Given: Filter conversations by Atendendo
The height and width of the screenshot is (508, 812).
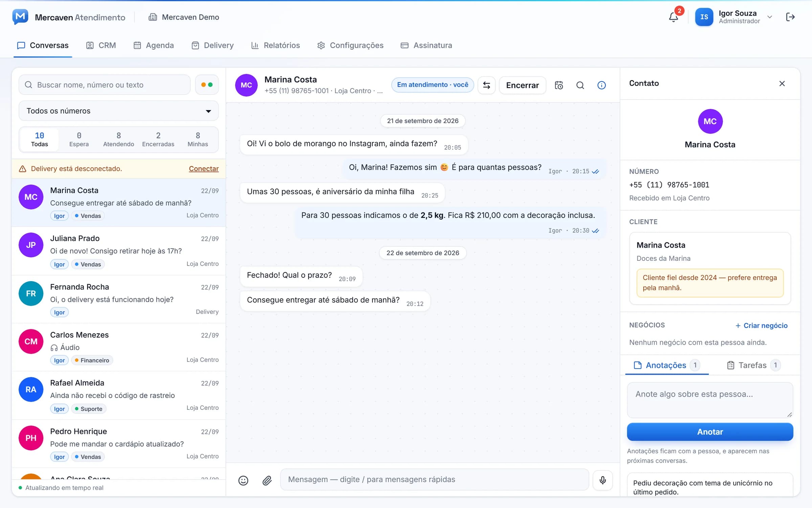Looking at the screenshot, I should click(118, 140).
